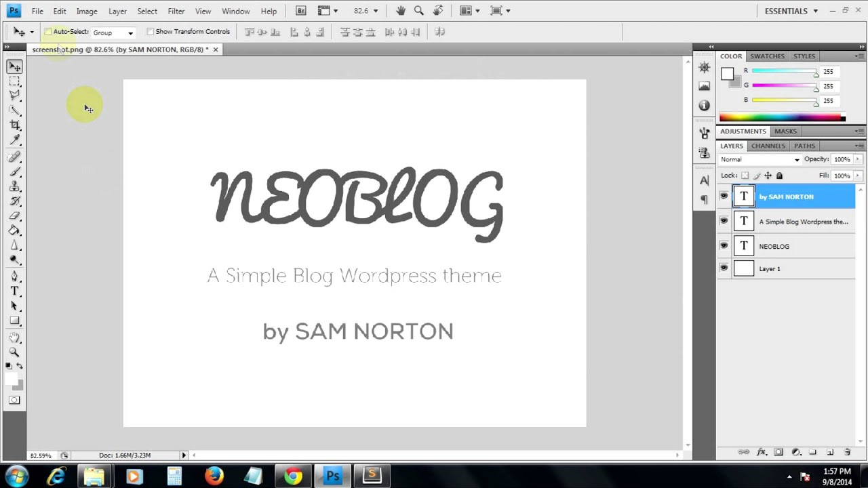This screenshot has width=868, height=488.
Task: Open the zoom level 82.6 dropdown
Action: tap(375, 11)
